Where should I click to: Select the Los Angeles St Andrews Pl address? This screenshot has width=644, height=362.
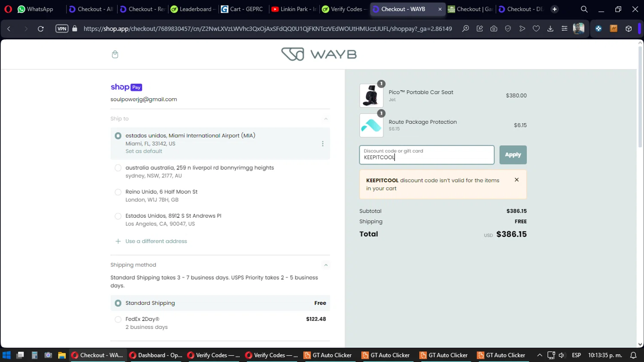pyautogui.click(x=118, y=216)
